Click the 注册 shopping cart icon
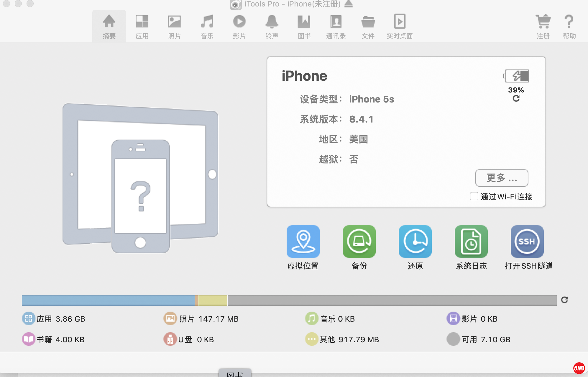The width and height of the screenshot is (588, 377). (543, 22)
